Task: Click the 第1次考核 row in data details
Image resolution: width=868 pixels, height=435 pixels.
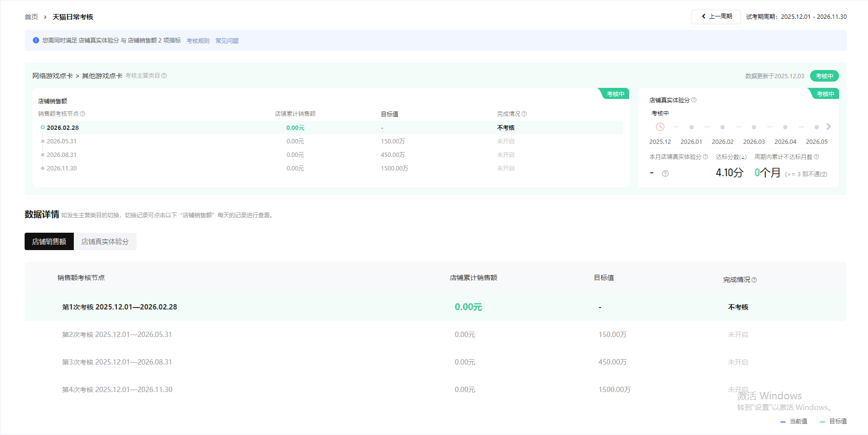Action: pyautogui.click(x=120, y=307)
